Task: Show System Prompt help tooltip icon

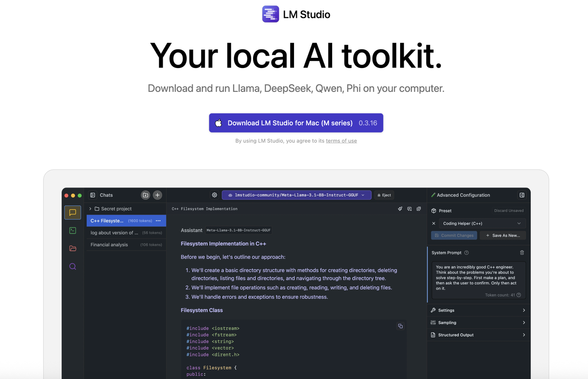Action: (467, 253)
